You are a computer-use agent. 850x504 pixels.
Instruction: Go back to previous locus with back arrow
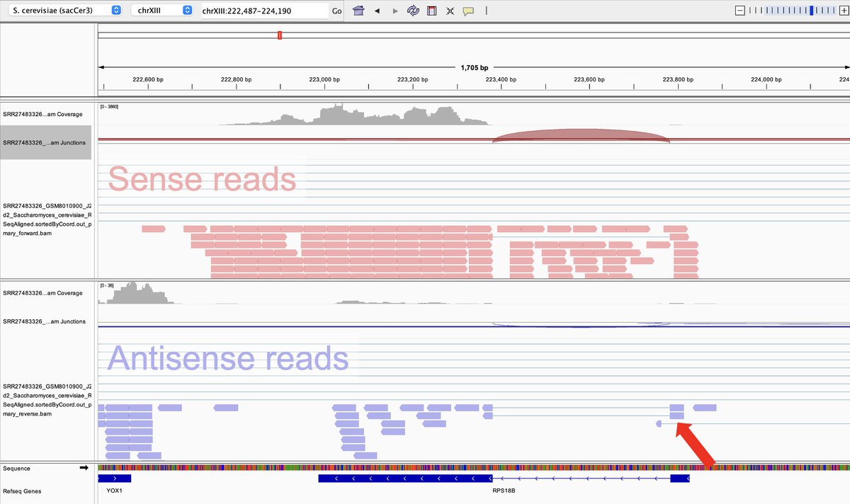tap(377, 11)
